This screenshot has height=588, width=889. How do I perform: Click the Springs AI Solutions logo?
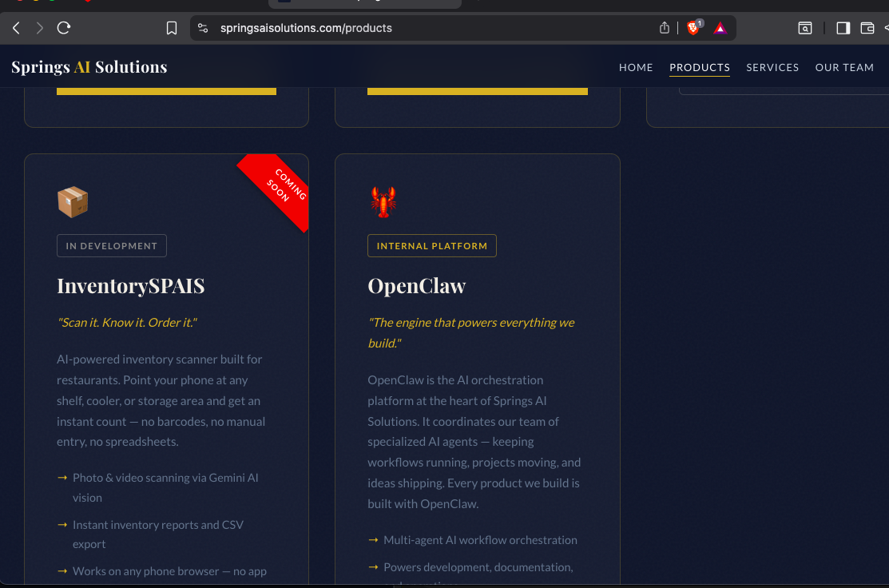89,67
